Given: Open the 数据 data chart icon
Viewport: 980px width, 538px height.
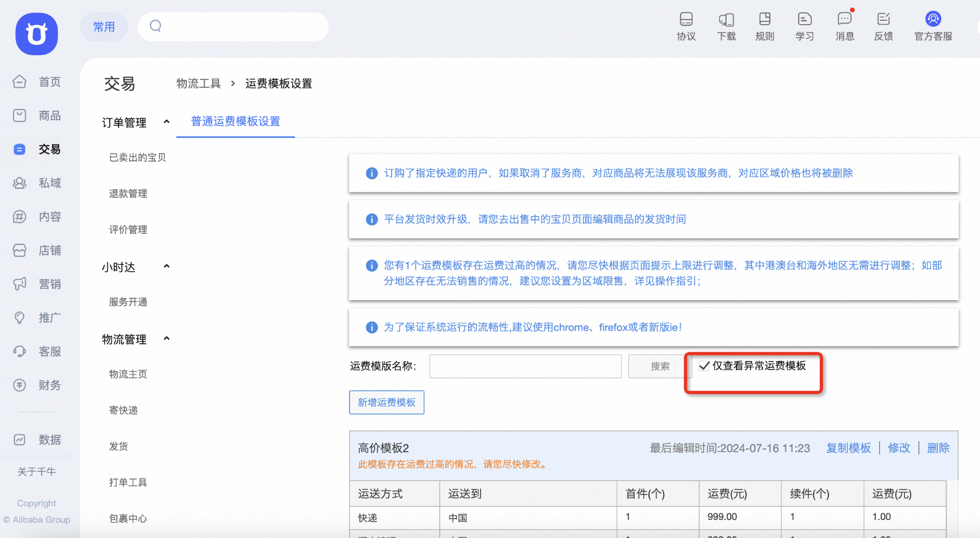Looking at the screenshot, I should click(x=20, y=440).
